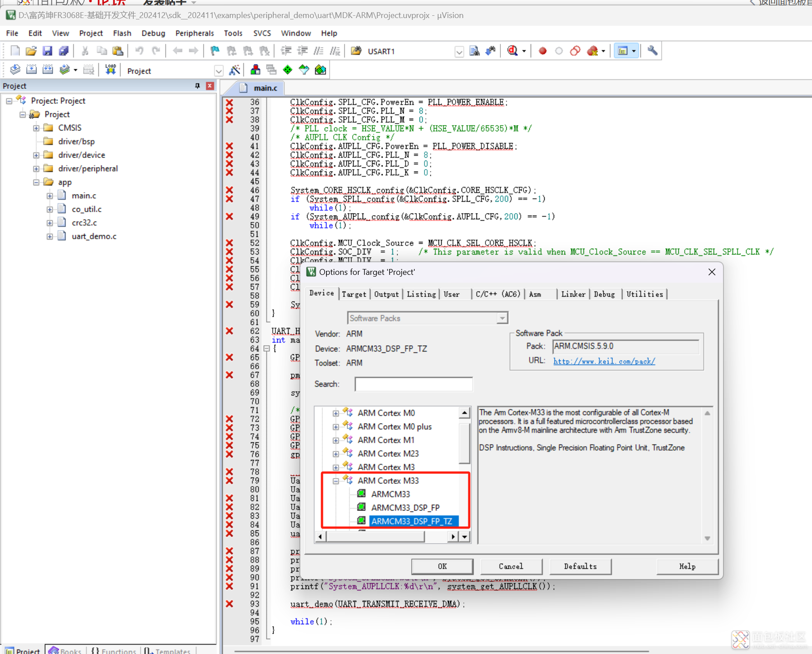This screenshot has width=812, height=654.
Task: Open the Peripherals menu
Action: click(x=195, y=33)
